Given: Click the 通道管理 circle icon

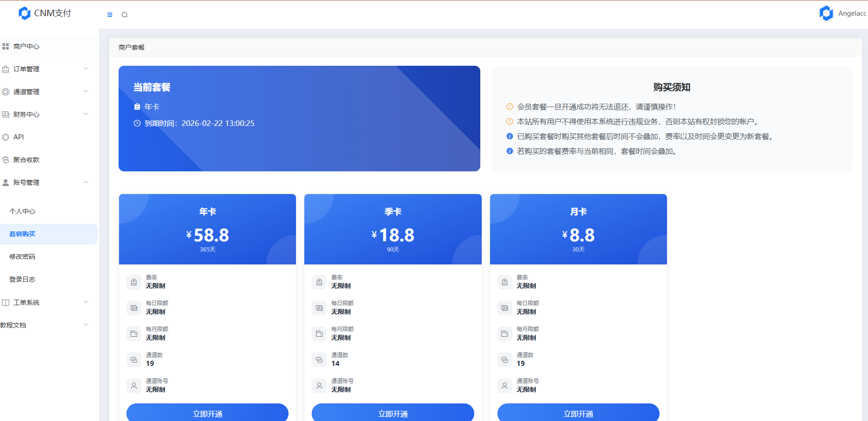Looking at the screenshot, I should [6, 92].
